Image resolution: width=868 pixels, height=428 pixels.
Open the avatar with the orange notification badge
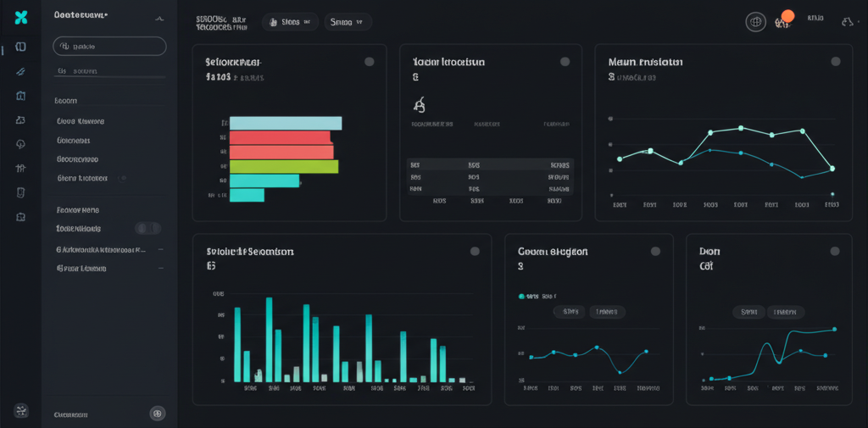(782, 21)
